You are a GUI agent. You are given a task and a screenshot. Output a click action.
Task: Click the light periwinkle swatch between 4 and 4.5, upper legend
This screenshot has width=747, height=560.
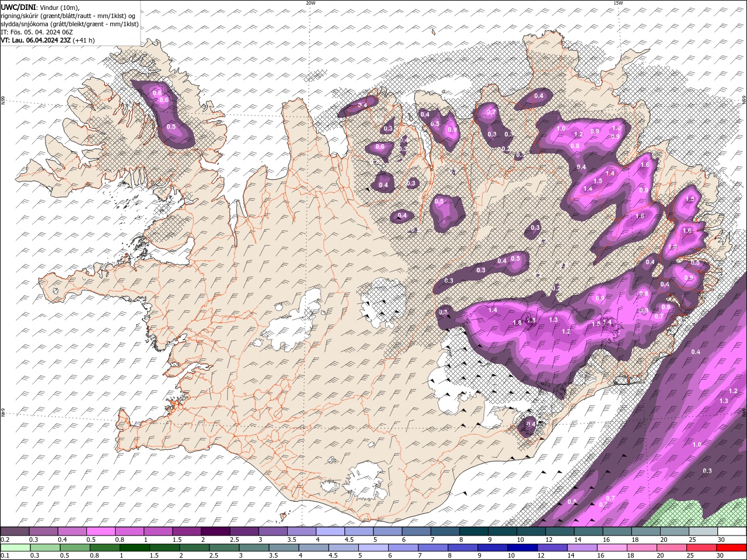click(330, 531)
